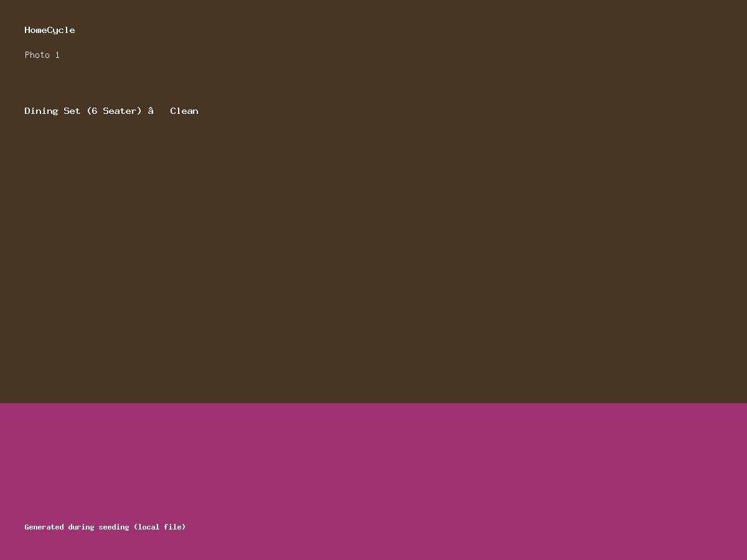747x560 pixels.
Task: Click the word during in the caption
Action: coord(81,527)
